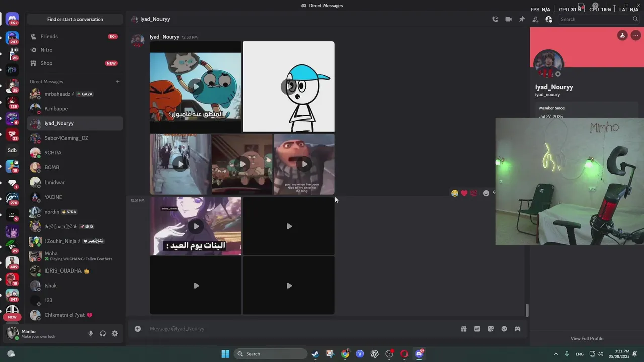This screenshot has width=644, height=362.
Task: Create a new DM with plus icon
Action: coord(118,82)
